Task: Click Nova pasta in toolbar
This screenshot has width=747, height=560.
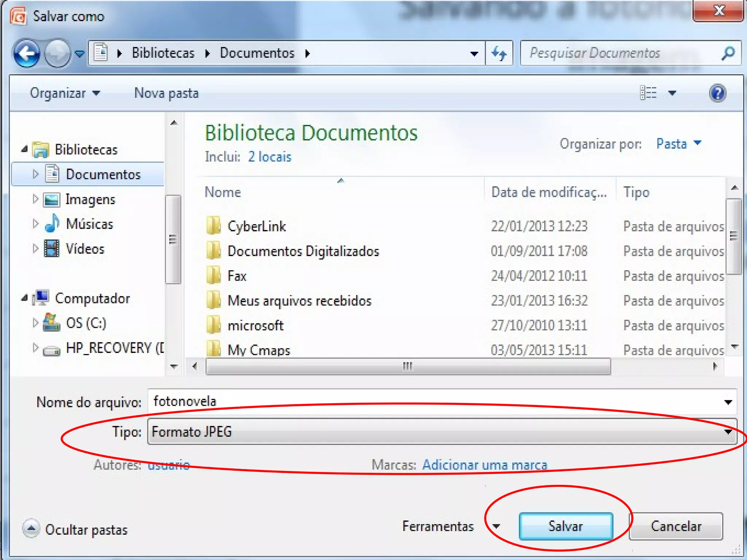Action: (x=166, y=93)
